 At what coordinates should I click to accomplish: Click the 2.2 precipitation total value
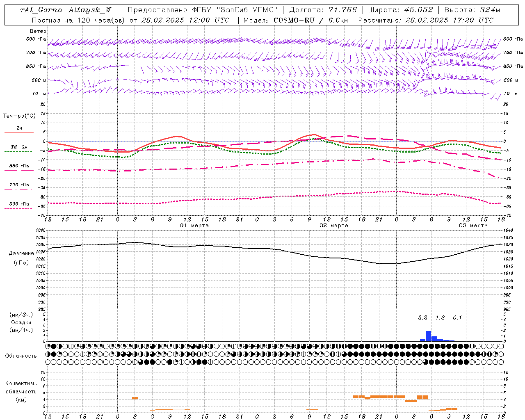point(422,318)
